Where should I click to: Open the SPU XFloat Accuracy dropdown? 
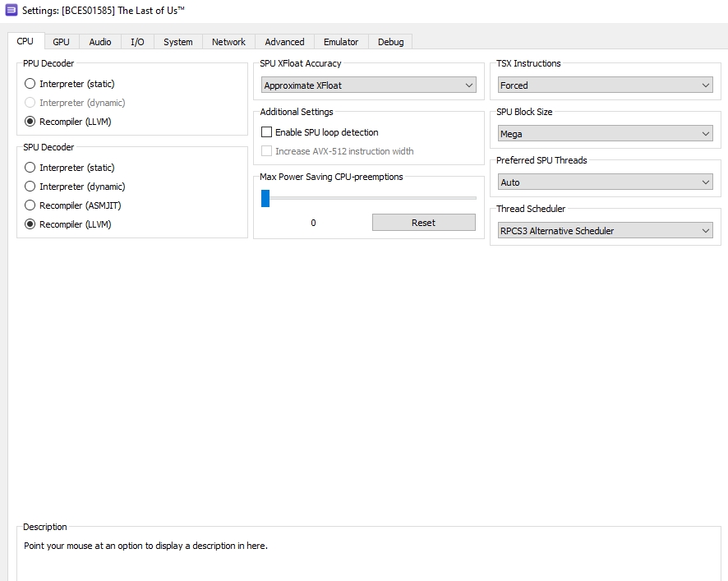(x=369, y=85)
